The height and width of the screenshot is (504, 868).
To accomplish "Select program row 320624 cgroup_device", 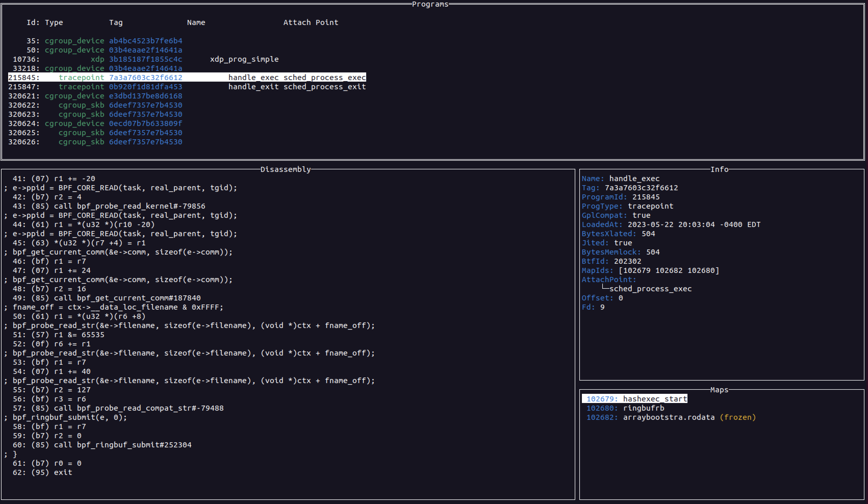I will tap(95, 123).
